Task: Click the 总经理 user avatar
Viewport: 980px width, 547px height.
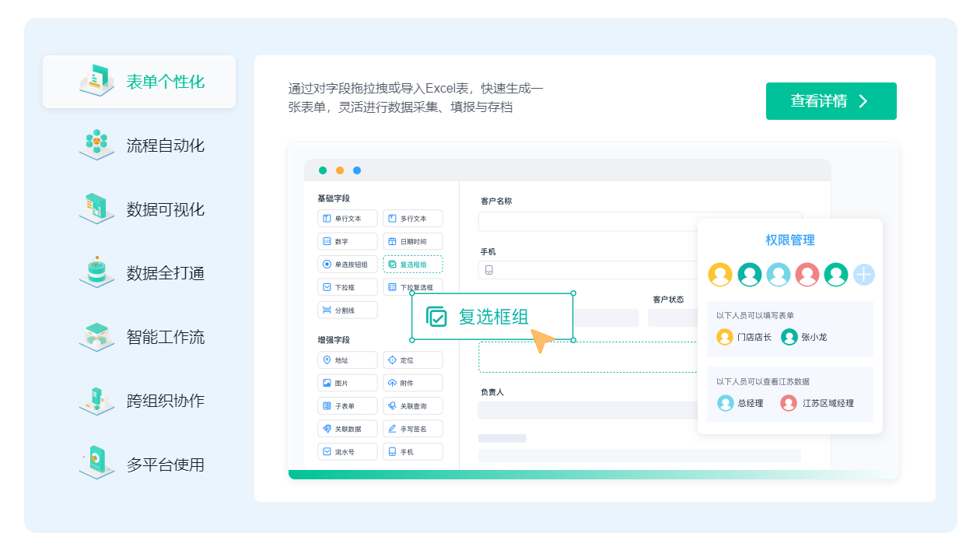Action: (726, 403)
